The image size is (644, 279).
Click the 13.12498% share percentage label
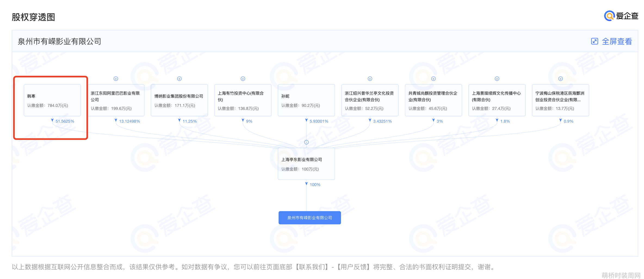[129, 121]
